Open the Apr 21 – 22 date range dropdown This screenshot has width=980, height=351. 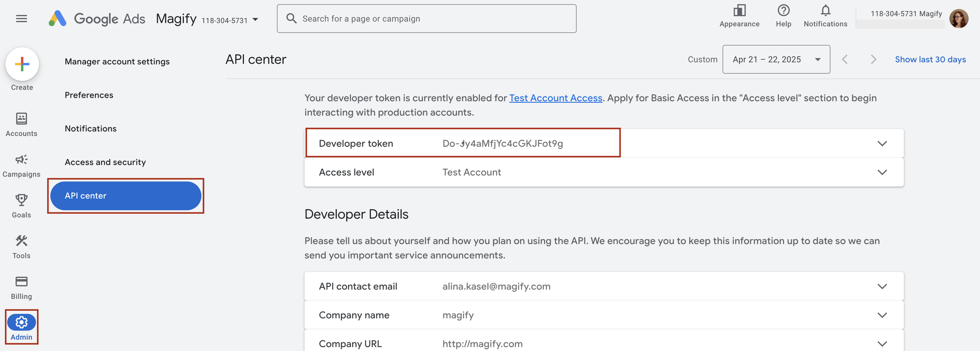coord(776,59)
